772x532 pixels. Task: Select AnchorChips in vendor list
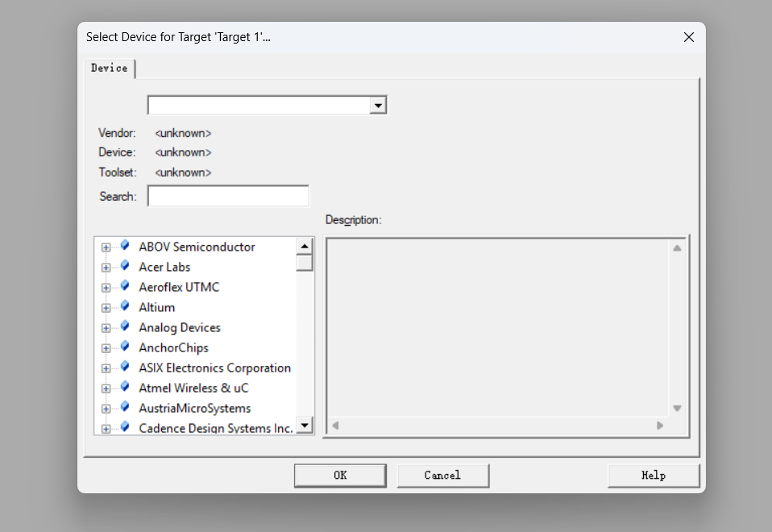173,347
